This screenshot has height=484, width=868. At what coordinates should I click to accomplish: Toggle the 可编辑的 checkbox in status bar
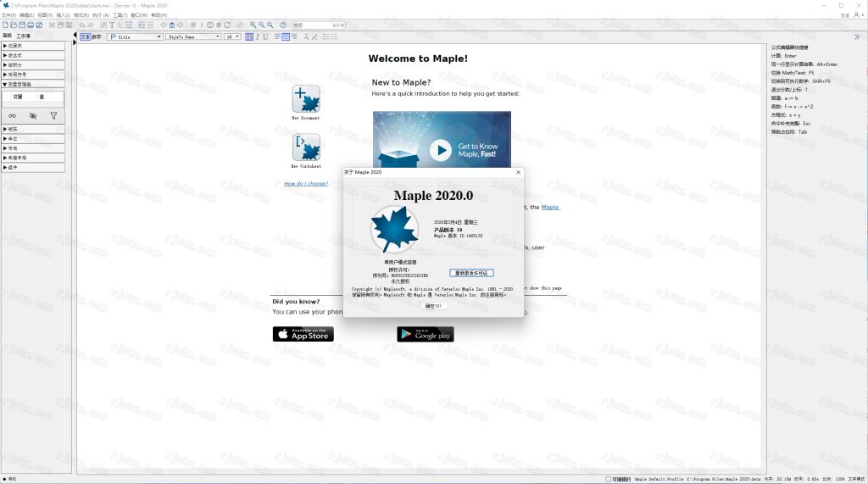coord(609,479)
